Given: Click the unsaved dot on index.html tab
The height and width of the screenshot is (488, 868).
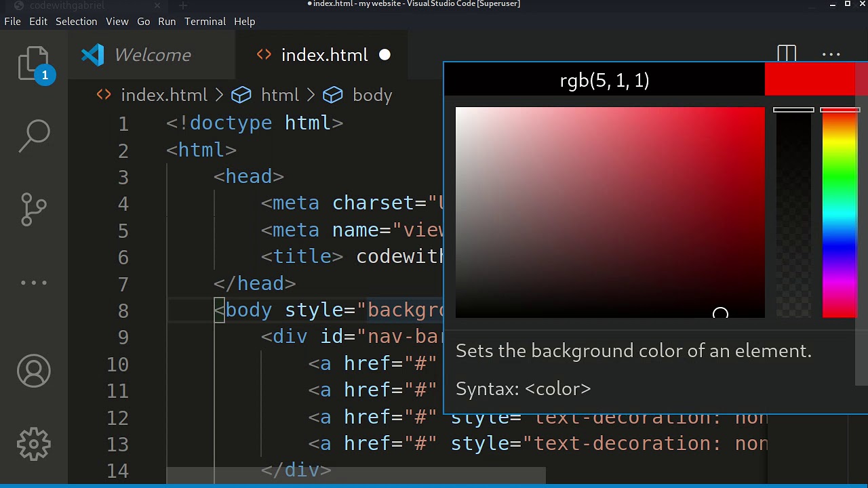Looking at the screenshot, I should click(384, 55).
